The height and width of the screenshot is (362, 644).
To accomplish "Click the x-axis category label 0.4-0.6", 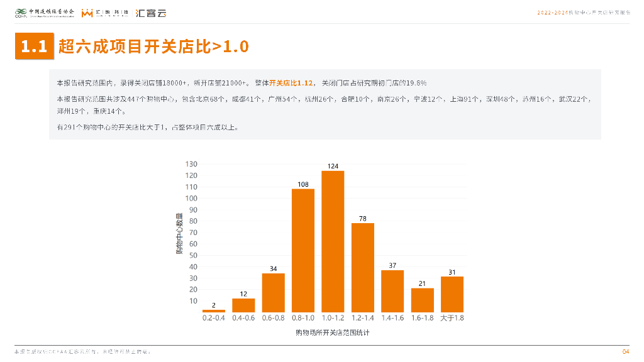I will [x=243, y=318].
